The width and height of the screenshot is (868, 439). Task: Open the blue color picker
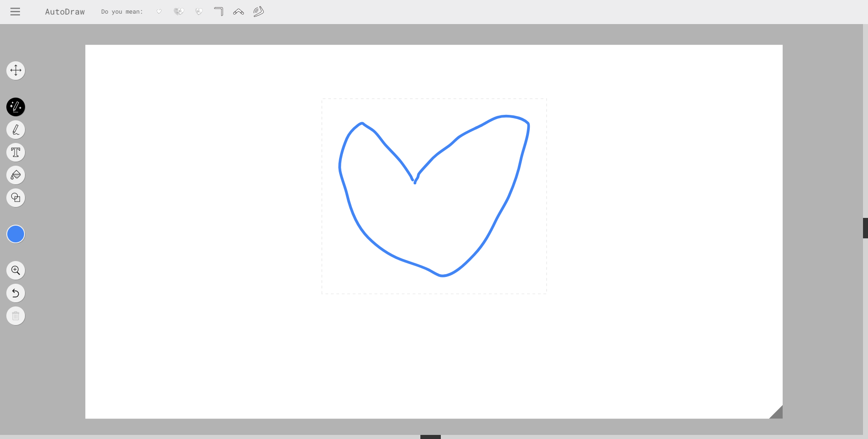[15, 234]
